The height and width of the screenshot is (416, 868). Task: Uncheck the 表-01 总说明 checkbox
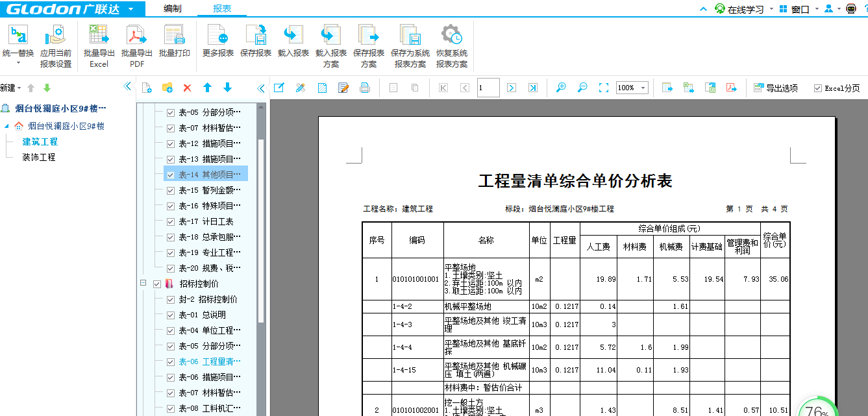pos(171,315)
